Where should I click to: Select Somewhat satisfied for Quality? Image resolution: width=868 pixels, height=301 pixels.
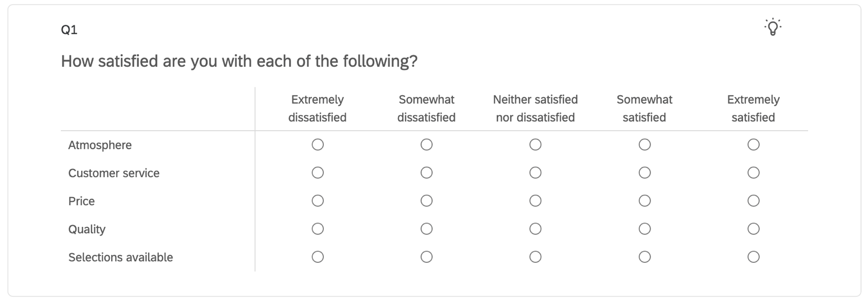(644, 229)
